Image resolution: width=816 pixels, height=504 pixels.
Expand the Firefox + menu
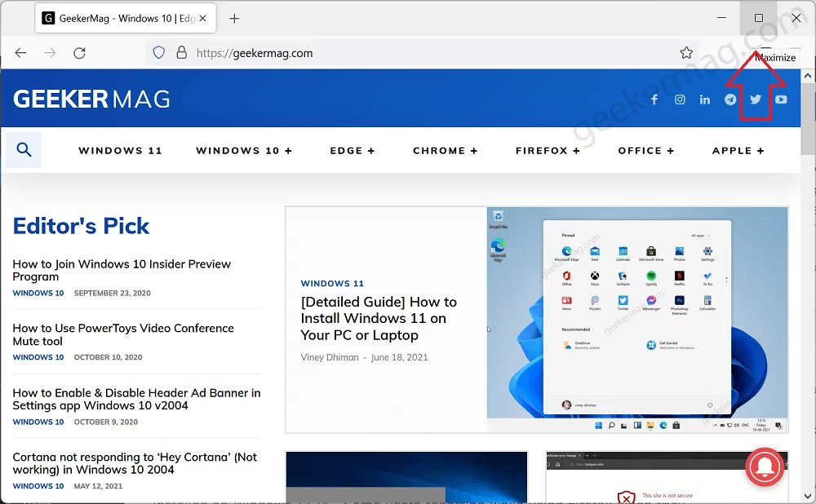point(548,150)
